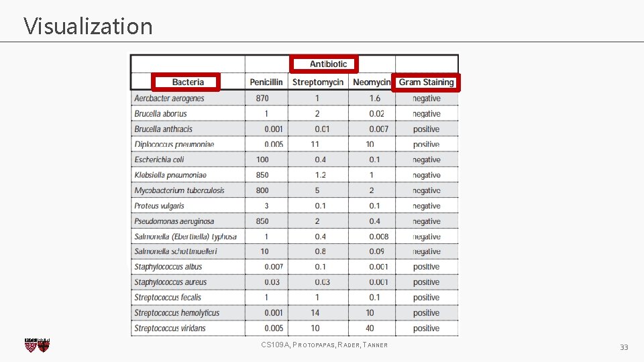
Task: Click Neomycin value 1.6 for Aerobacter aerogenes
Action: (x=374, y=98)
